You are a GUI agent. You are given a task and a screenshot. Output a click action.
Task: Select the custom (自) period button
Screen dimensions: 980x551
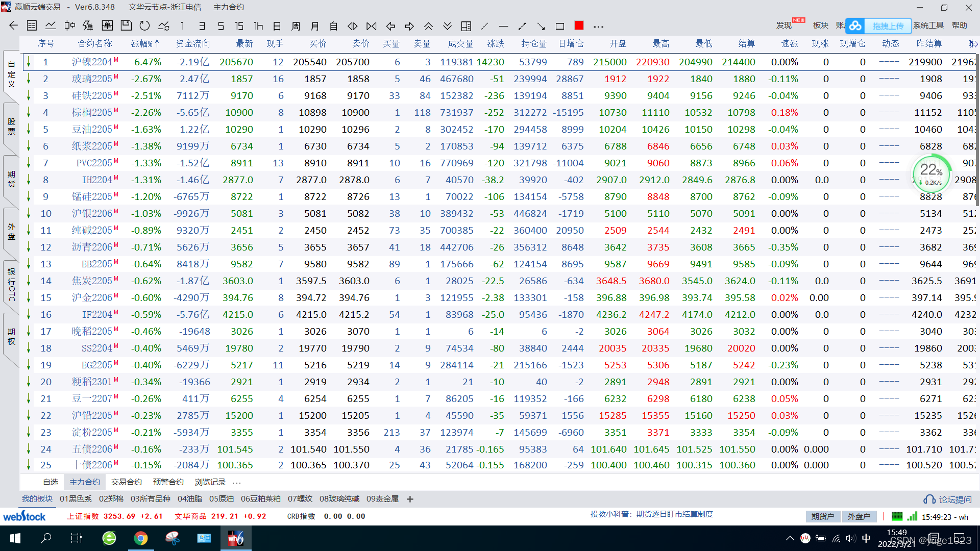[x=334, y=26]
